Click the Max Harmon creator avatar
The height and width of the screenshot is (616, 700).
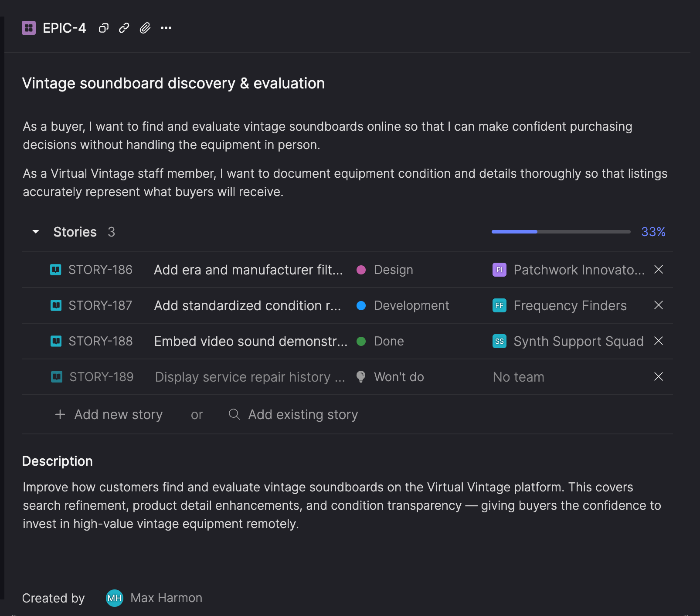[115, 598]
